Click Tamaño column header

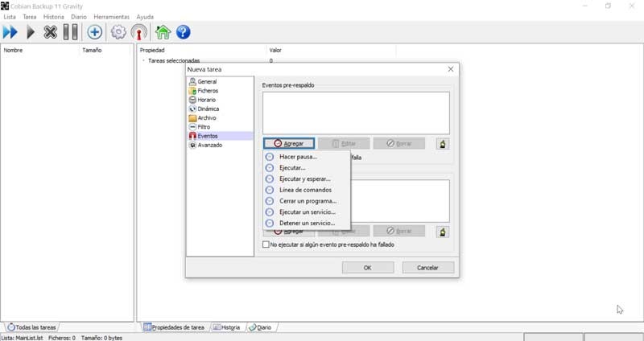click(105, 50)
